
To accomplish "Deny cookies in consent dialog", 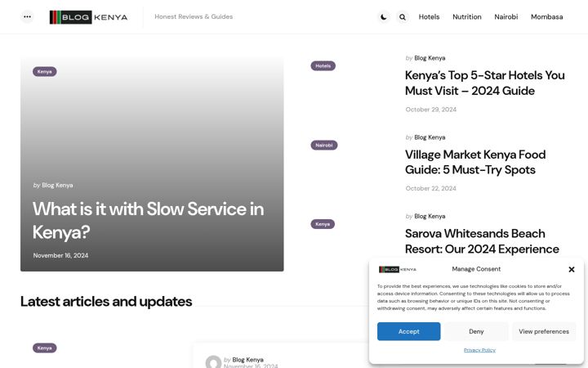I will [476, 331].
